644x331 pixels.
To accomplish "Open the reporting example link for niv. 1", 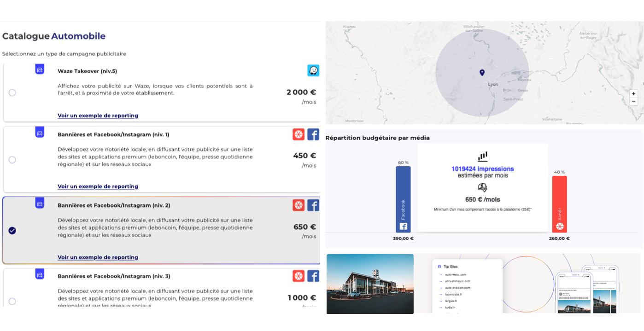I will coord(98,186).
